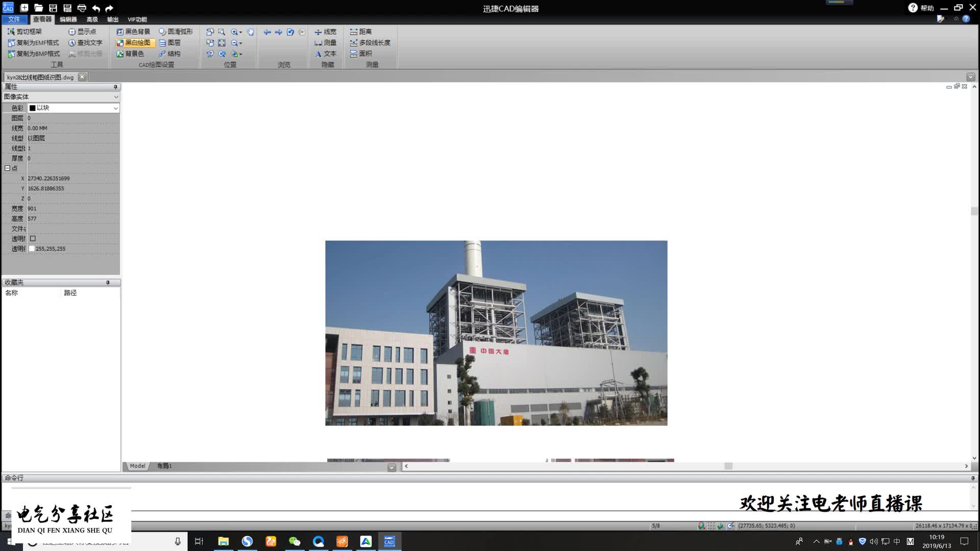
Task: Redo the last action
Action: [x=109, y=8]
